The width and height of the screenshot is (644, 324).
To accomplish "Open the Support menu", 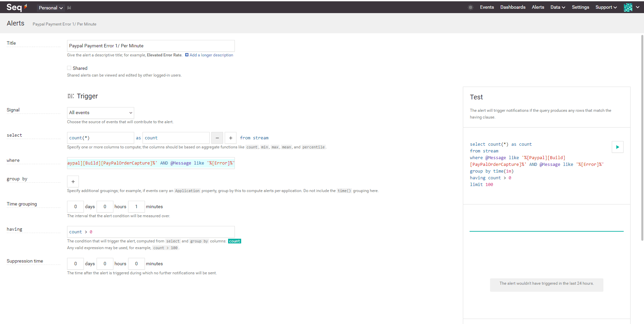I will click(x=606, y=7).
